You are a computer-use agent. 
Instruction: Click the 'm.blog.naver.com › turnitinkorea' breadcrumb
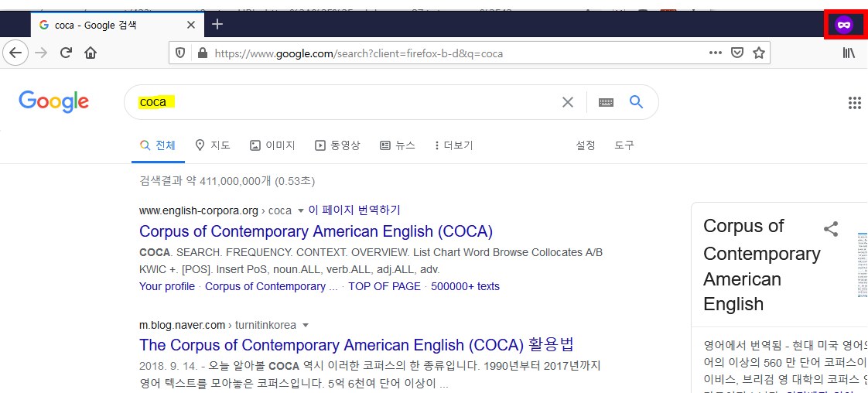[x=217, y=325]
